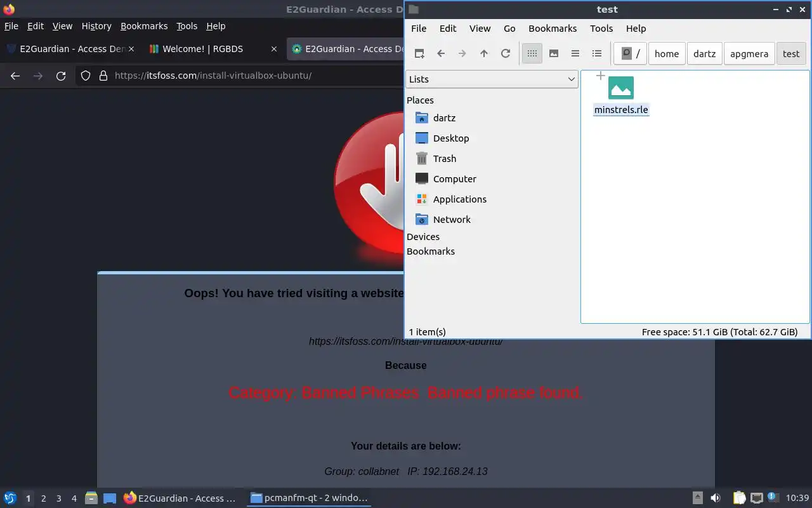This screenshot has height=508, width=812.
Task: Select minstrels.rle file icon
Action: coord(621,88)
